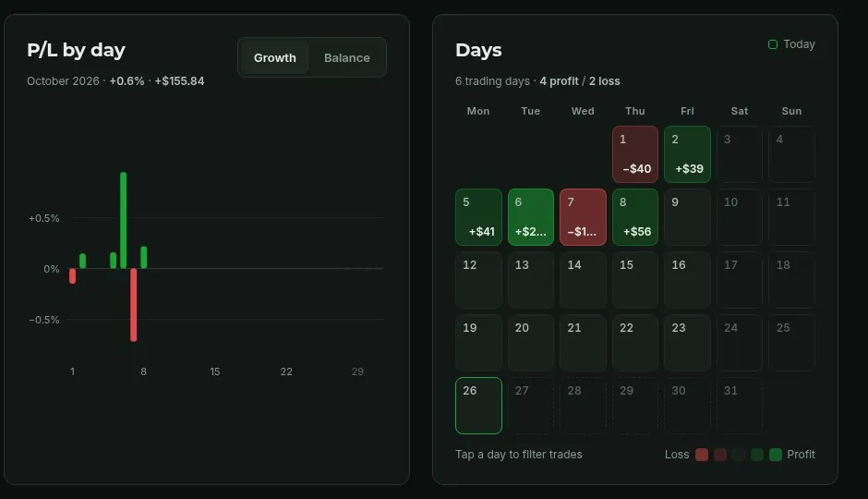Select day 15 in calendar
This screenshot has height=499, width=868.
pyautogui.click(x=635, y=280)
